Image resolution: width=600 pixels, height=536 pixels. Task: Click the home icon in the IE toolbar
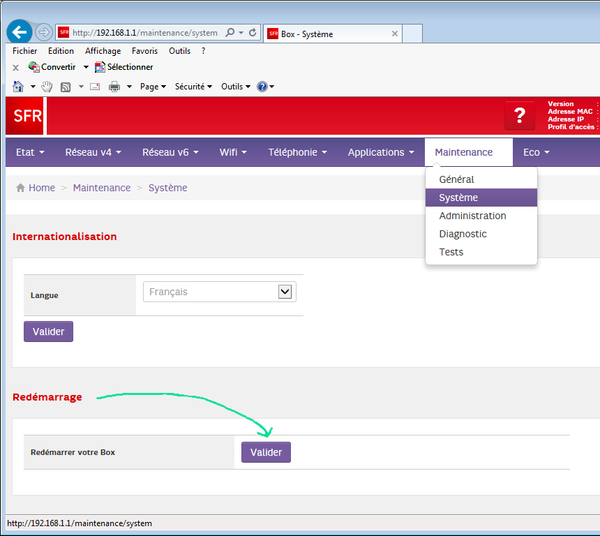[17, 87]
